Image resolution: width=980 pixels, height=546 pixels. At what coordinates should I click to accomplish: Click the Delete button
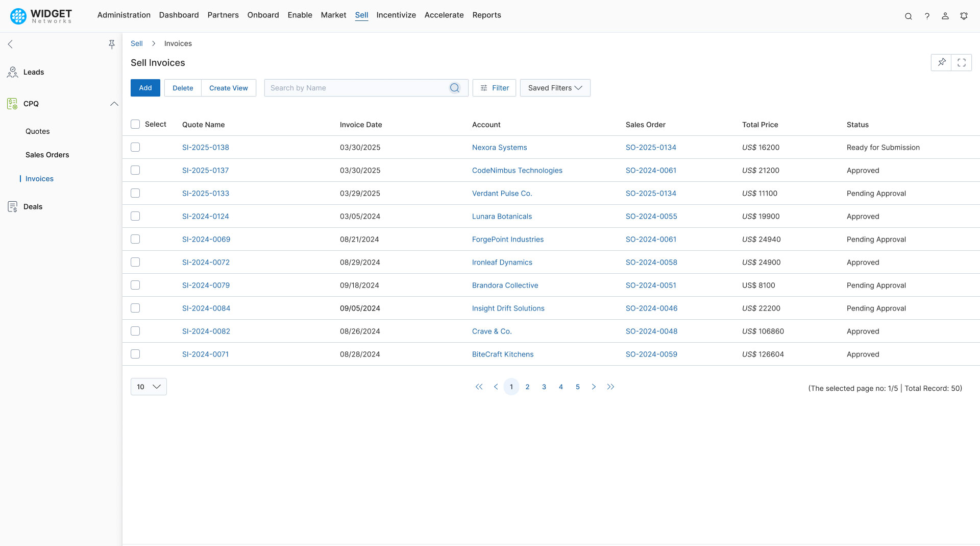click(183, 88)
